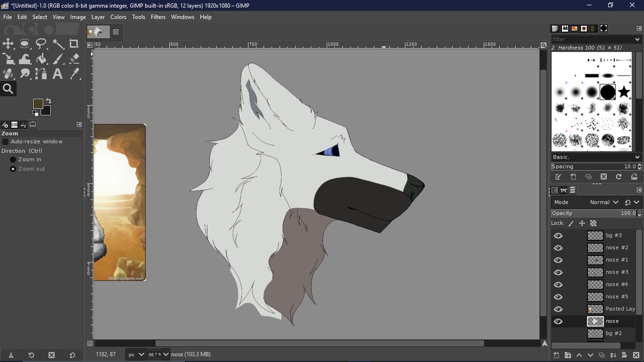Select the Bucket Fill tool
This screenshot has height=362, width=644.
pos(41,59)
